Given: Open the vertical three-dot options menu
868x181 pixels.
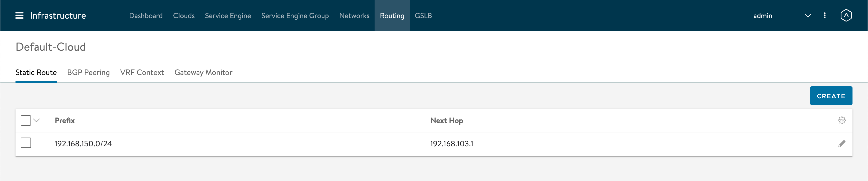Looking at the screenshot, I should pyautogui.click(x=825, y=16).
